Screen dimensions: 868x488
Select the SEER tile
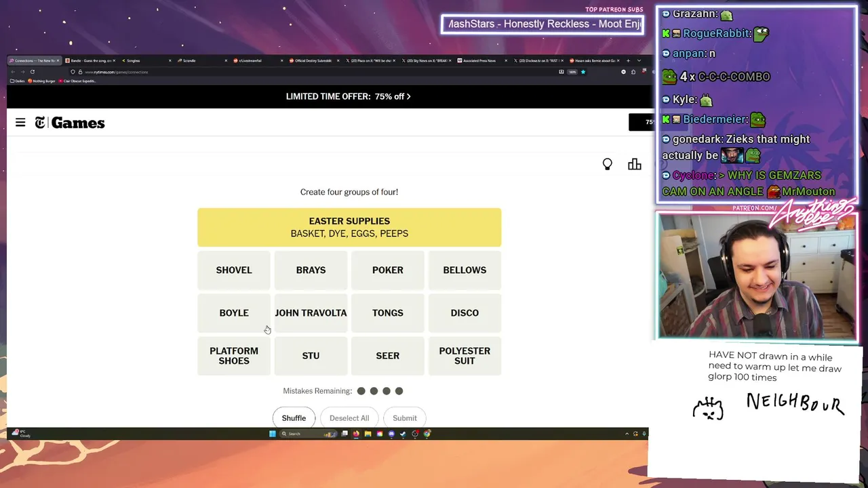(388, 356)
